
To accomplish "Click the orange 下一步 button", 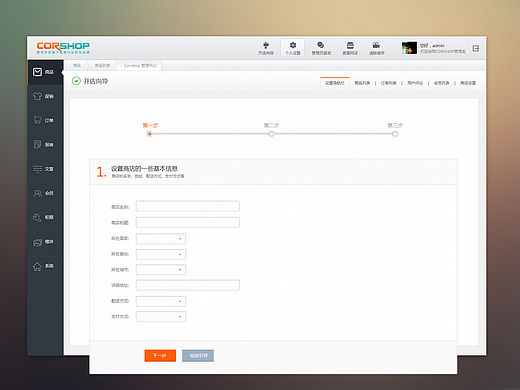I will 160,356.
